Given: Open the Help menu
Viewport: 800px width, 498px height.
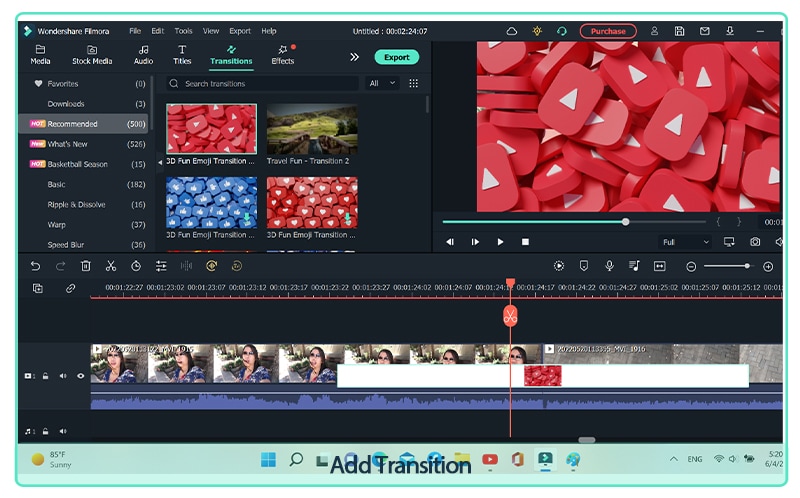Looking at the screenshot, I should click(x=269, y=31).
